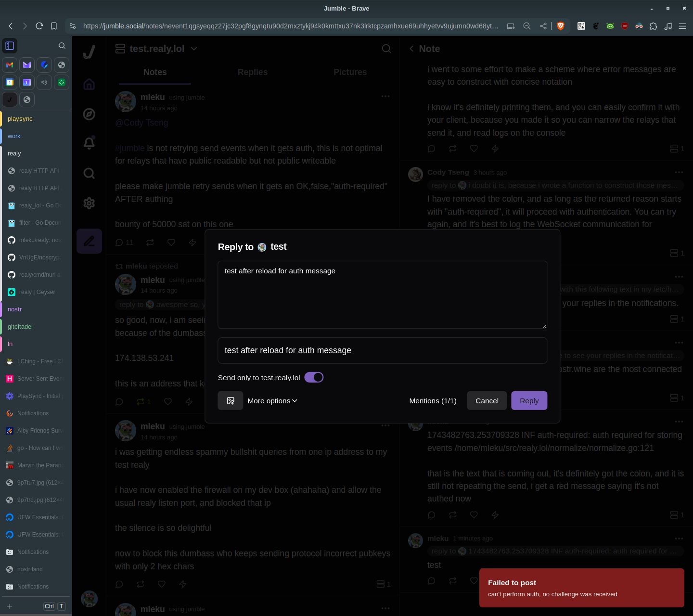Select the realy | Geyser tab
Image resolution: width=693 pixels, height=616 pixels.
(x=36, y=292)
